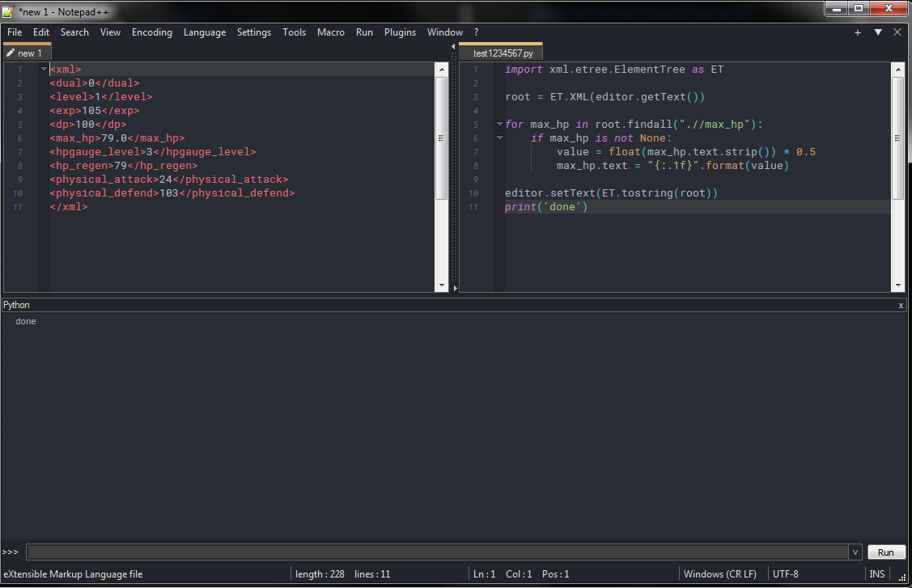Click the right arrow below the view splitter
The height and width of the screenshot is (588, 912).
click(455, 288)
